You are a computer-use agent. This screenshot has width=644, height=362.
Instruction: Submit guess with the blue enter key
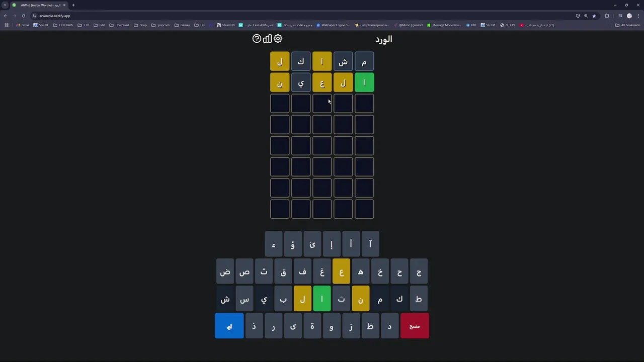pos(229,326)
